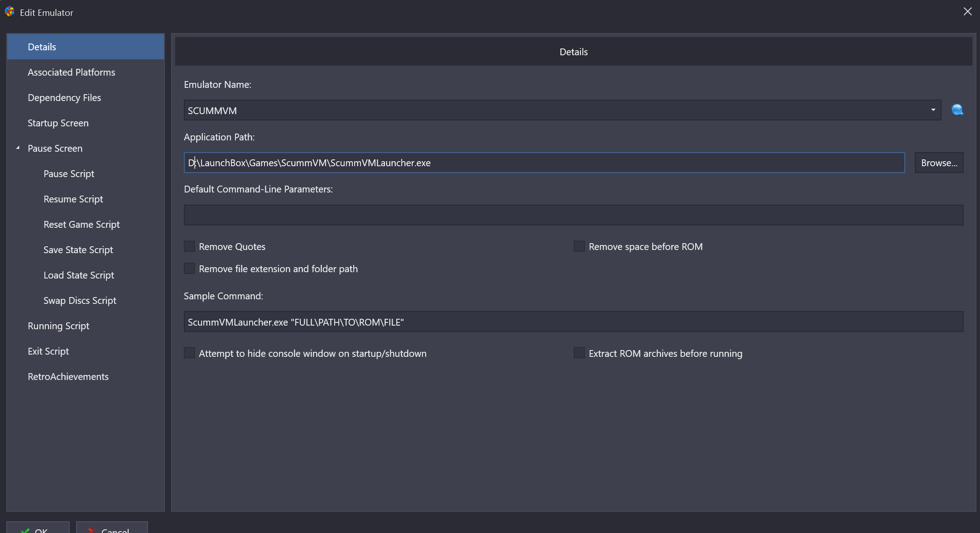This screenshot has width=980, height=533.
Task: Toggle Remove space before ROM checkbox
Action: click(x=579, y=246)
